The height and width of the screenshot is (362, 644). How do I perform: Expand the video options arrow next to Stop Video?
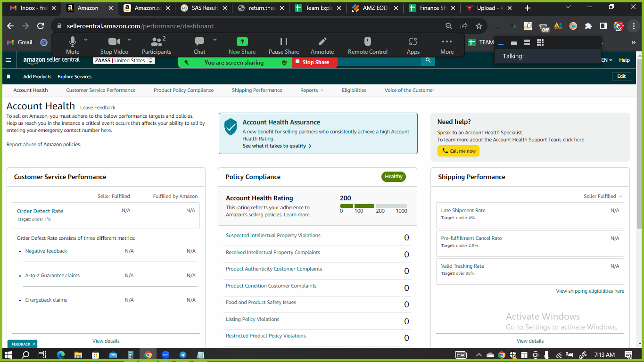129,40
